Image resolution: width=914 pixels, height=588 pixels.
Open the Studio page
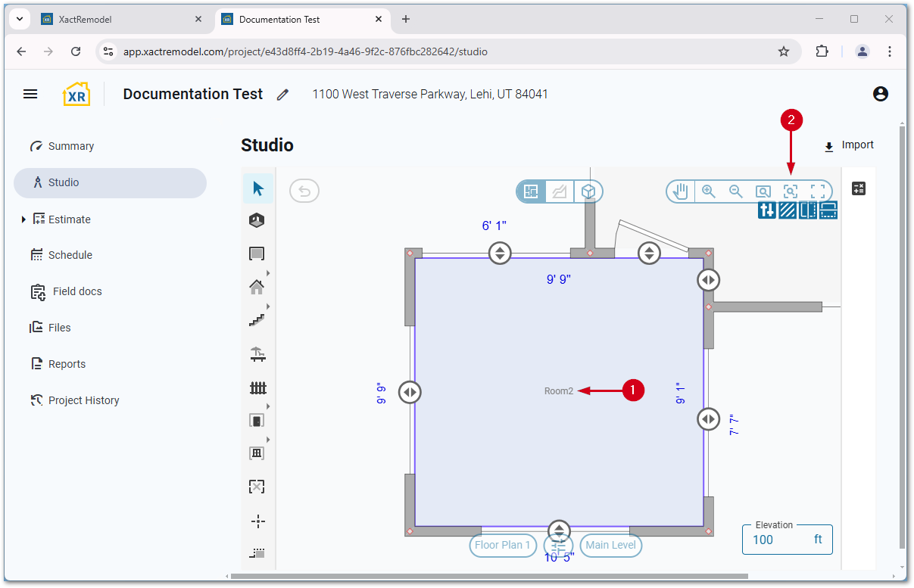point(110,182)
